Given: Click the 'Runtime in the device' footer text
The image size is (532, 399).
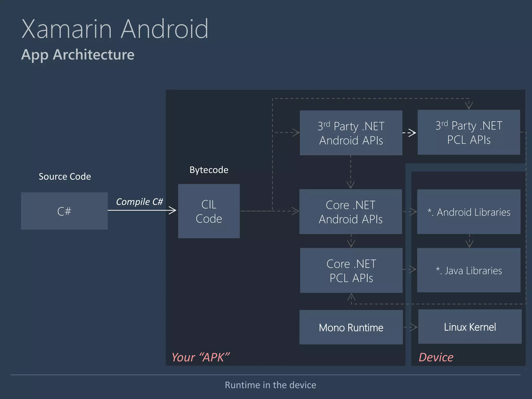Looking at the screenshot, I should [x=270, y=385].
